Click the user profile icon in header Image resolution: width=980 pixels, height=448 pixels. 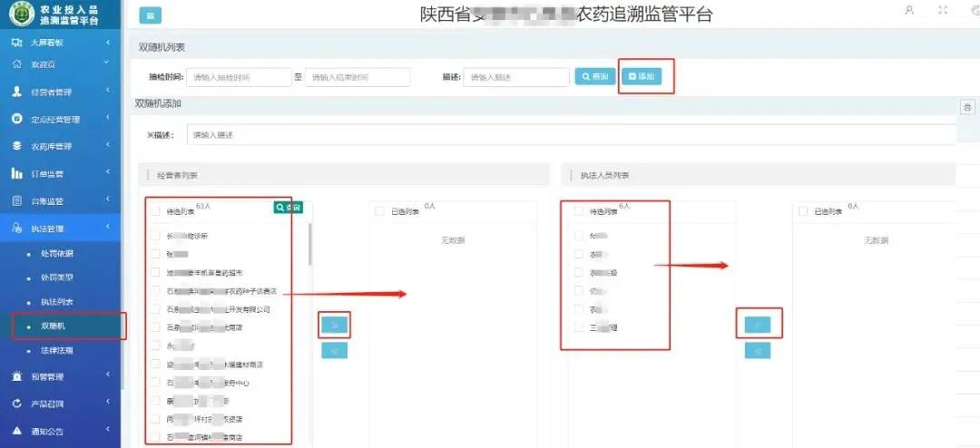(910, 10)
